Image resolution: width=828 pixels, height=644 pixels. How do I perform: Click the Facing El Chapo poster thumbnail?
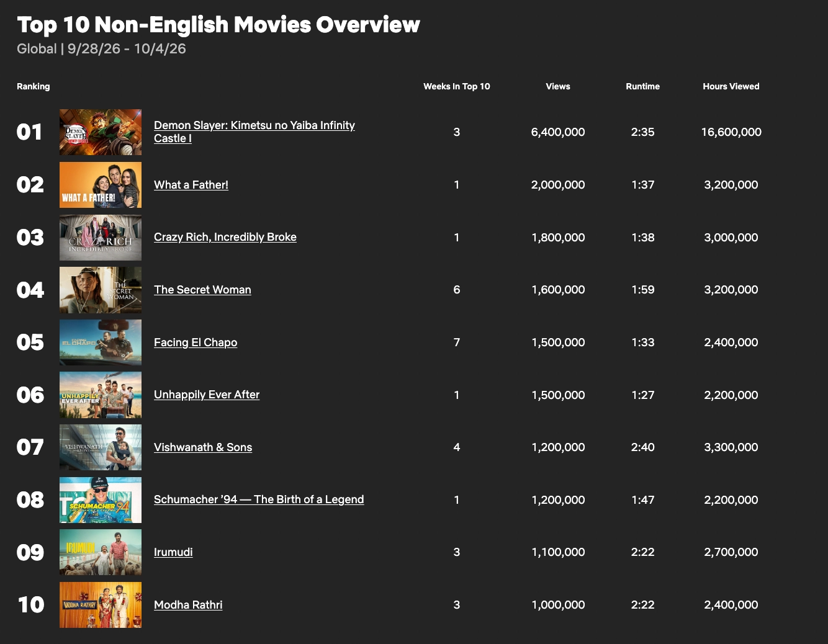click(101, 342)
